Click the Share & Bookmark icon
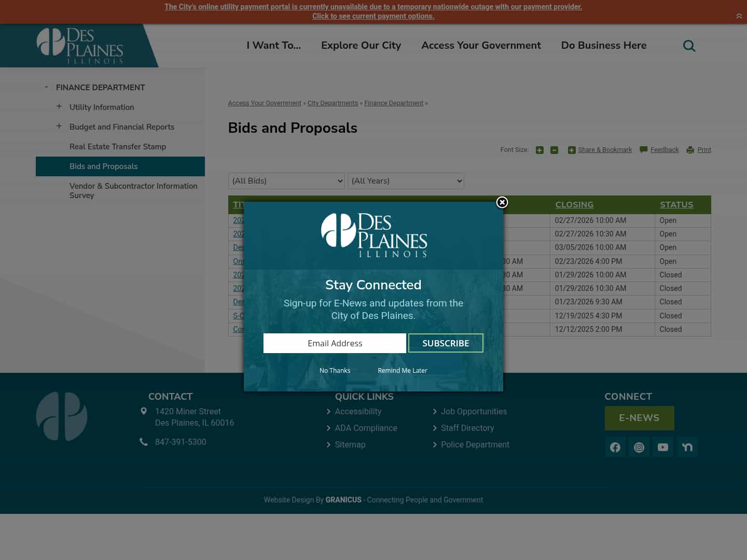747x560 pixels. coord(572,150)
